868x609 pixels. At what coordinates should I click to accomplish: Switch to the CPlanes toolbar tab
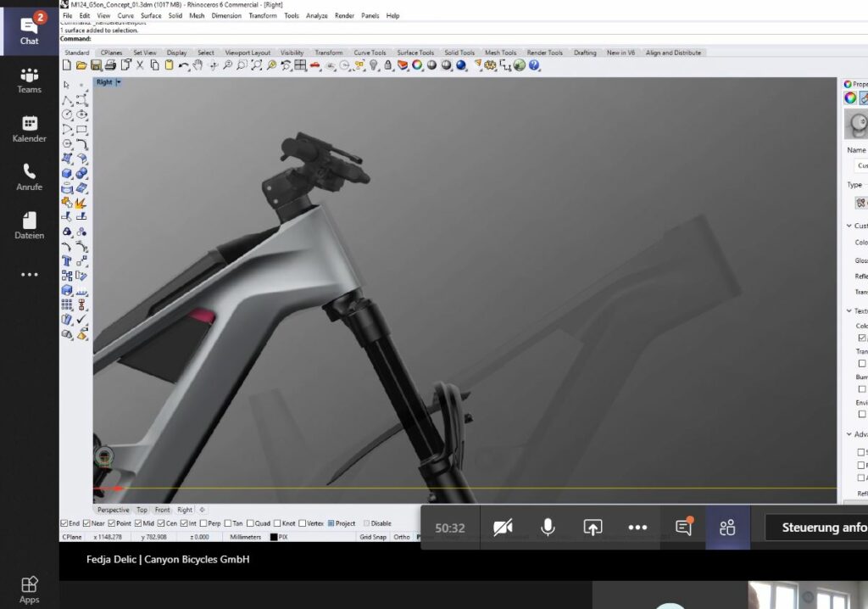coord(111,53)
